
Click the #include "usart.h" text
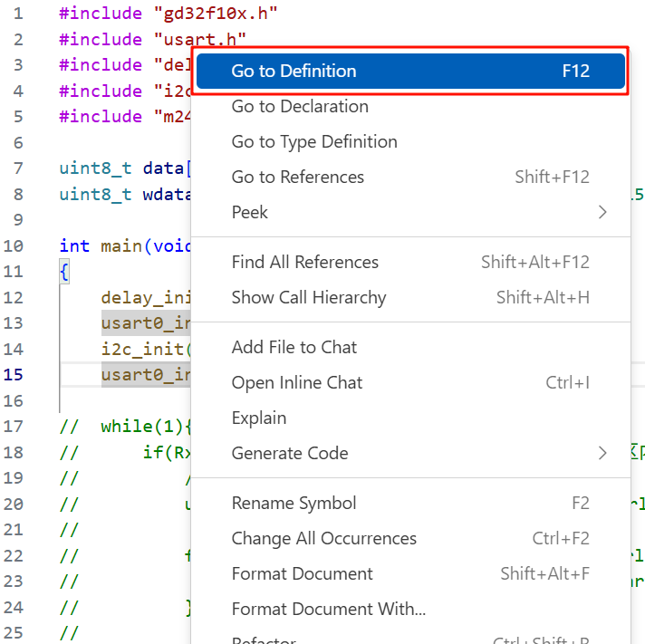click(152, 40)
